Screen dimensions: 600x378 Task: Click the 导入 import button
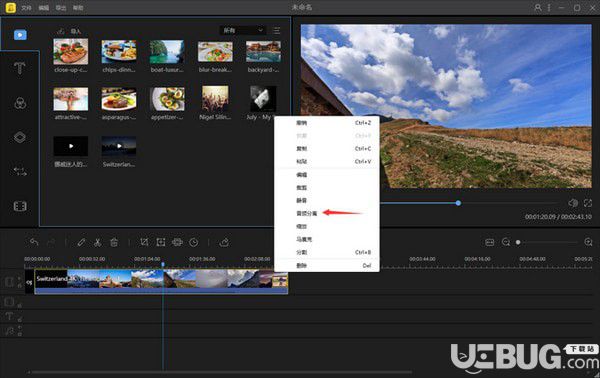(69, 31)
